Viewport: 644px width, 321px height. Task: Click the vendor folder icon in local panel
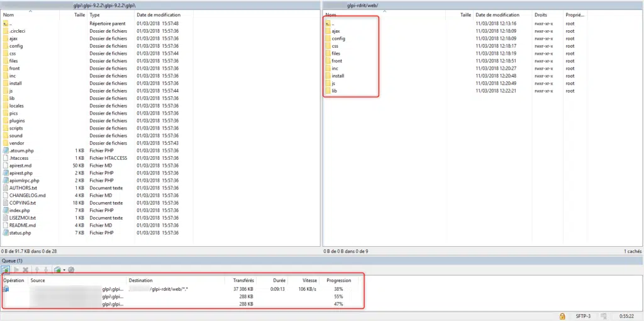[5, 143]
